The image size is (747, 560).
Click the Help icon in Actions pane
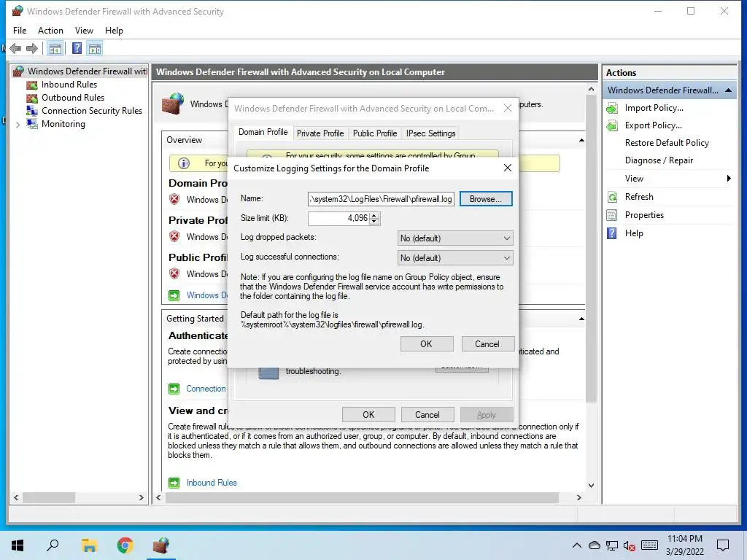pyautogui.click(x=612, y=233)
